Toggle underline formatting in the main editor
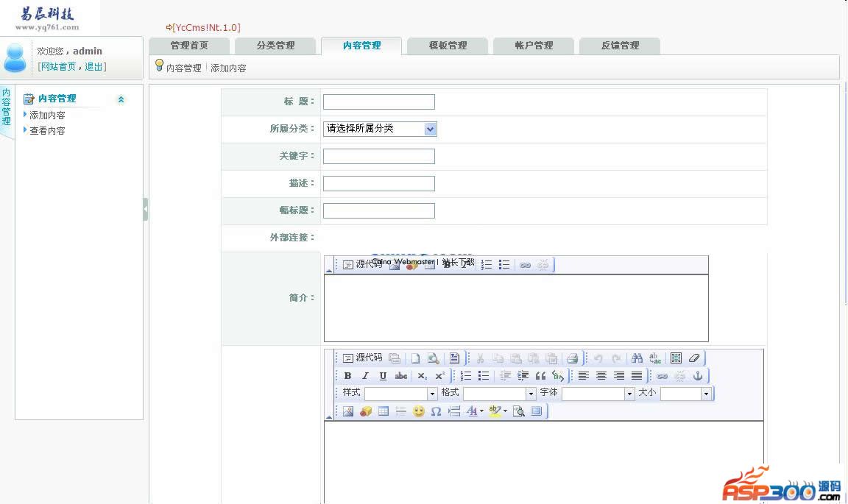The width and height of the screenshot is (848, 504). click(x=383, y=376)
